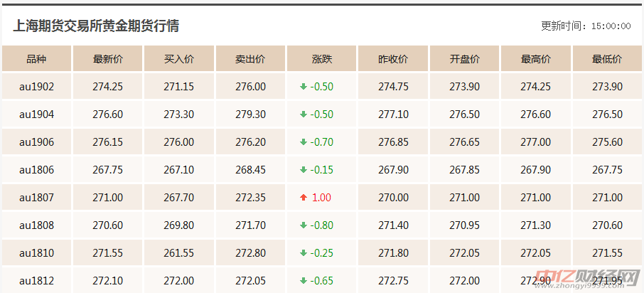This screenshot has height=293, width=644.
Task: Click the green down arrow in au1806 row
Action: point(304,170)
